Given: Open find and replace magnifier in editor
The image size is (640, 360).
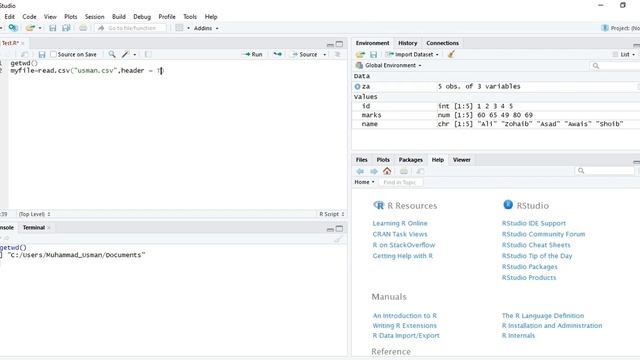Looking at the screenshot, I should click(x=112, y=54).
